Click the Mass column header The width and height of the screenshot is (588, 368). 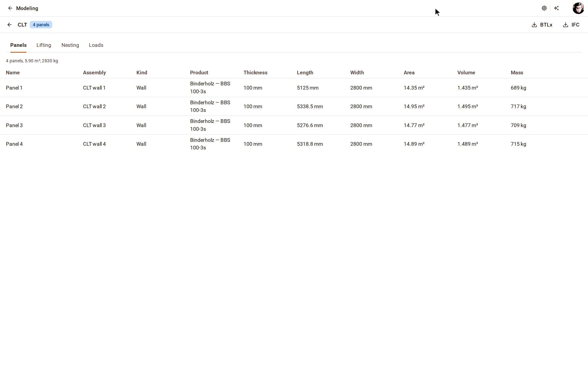click(517, 73)
